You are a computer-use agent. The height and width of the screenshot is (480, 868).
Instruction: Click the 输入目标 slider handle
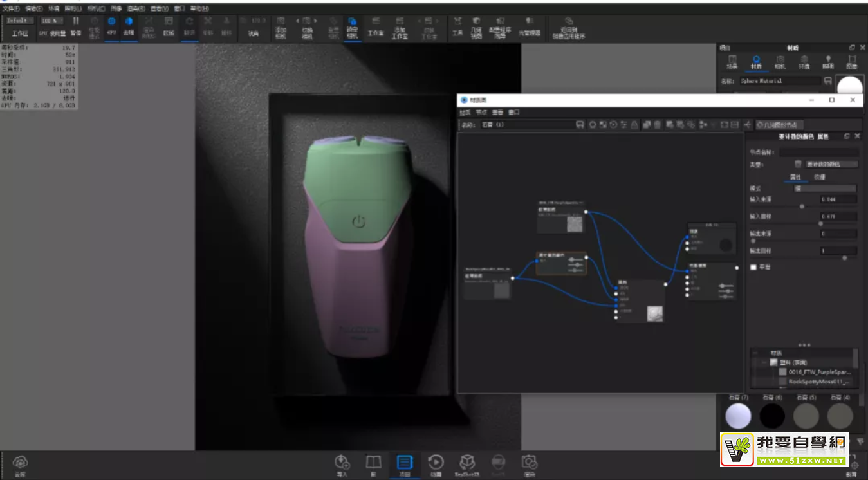coord(820,224)
